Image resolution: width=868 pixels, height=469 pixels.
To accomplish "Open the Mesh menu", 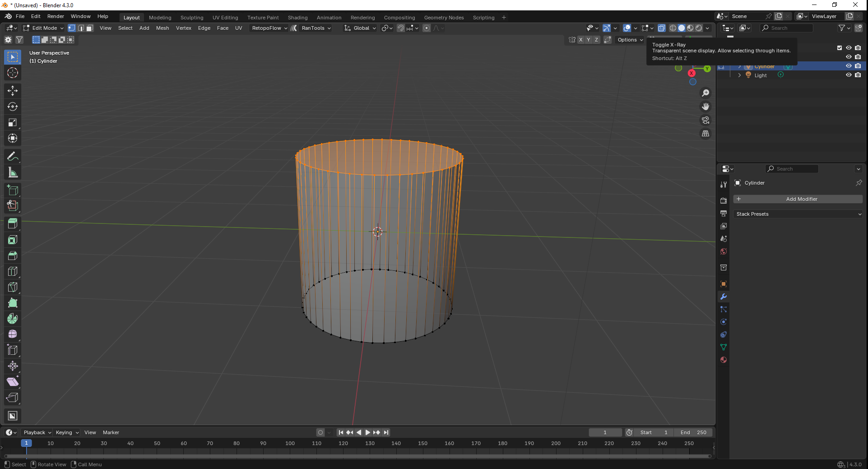I will click(x=162, y=28).
